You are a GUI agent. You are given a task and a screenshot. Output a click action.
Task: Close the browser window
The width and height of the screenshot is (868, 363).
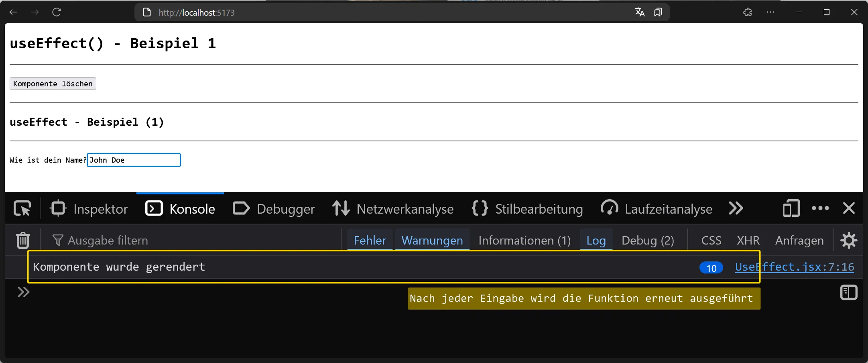[854, 12]
